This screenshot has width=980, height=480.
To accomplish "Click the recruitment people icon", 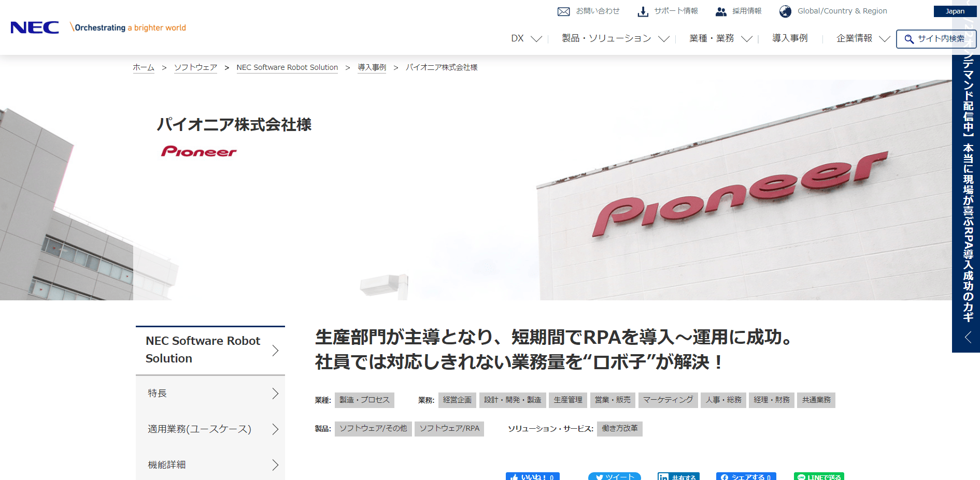I will (x=721, y=11).
